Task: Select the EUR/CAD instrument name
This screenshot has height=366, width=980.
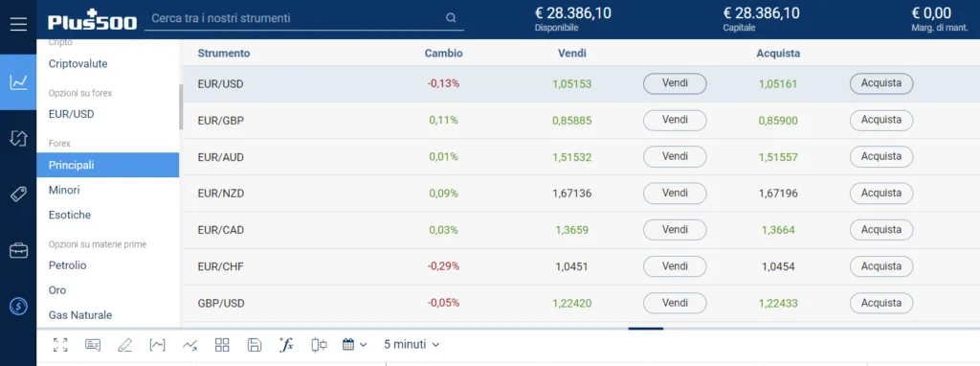Action: [x=221, y=230]
